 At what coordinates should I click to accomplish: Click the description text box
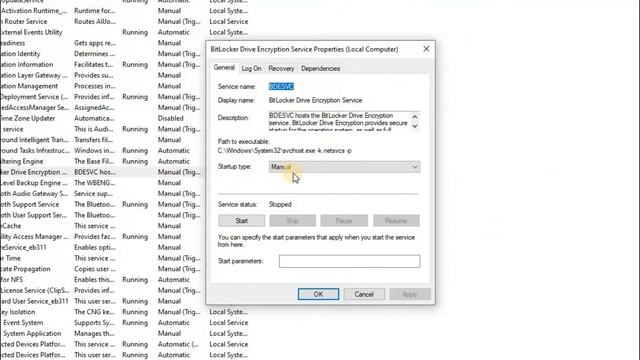(344, 121)
